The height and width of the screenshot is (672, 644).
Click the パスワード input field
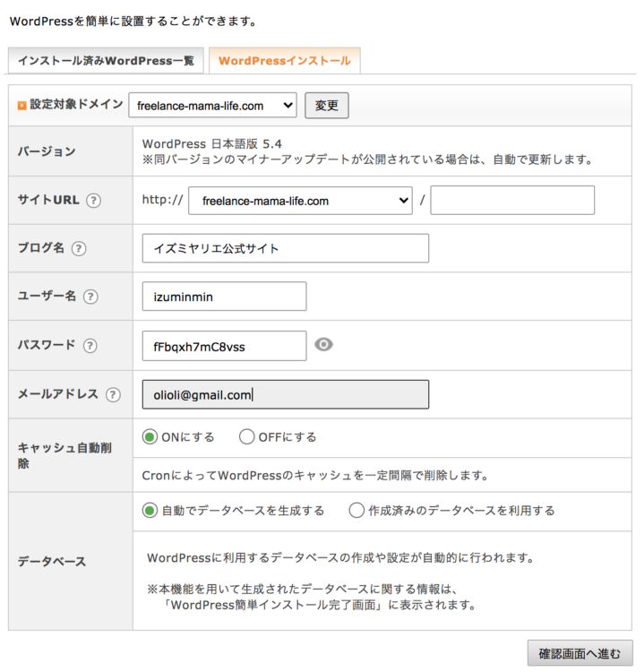click(x=225, y=346)
